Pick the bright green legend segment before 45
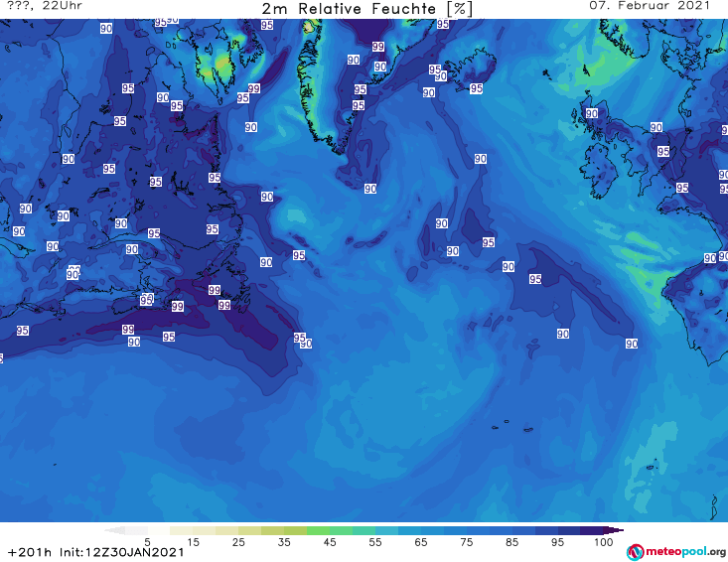Image resolution: width=728 pixels, height=562 pixels. [x=318, y=530]
